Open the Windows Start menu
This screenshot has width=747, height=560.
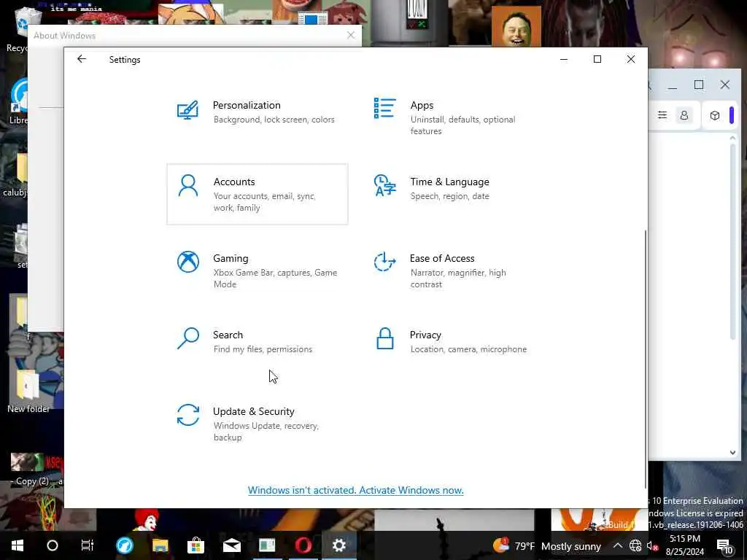point(18,545)
